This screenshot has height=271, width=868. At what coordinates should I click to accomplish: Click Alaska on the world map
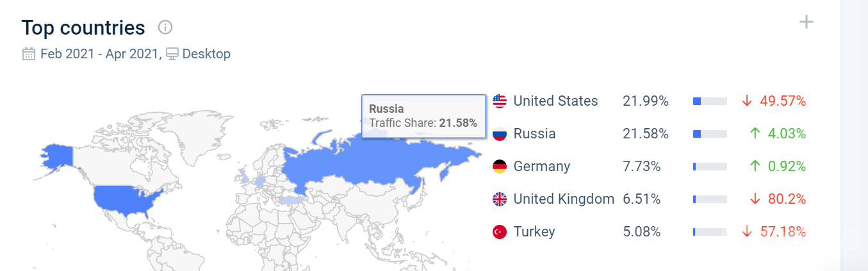tap(56, 156)
